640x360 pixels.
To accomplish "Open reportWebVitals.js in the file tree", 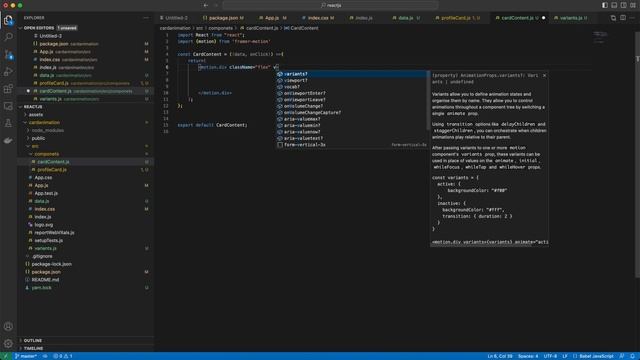I will [54, 233].
